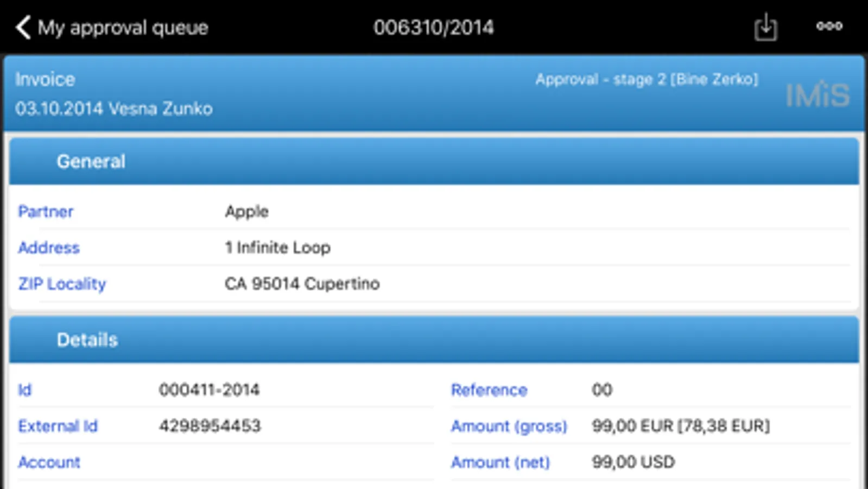Select document number 006310/2014 title

[x=434, y=27]
